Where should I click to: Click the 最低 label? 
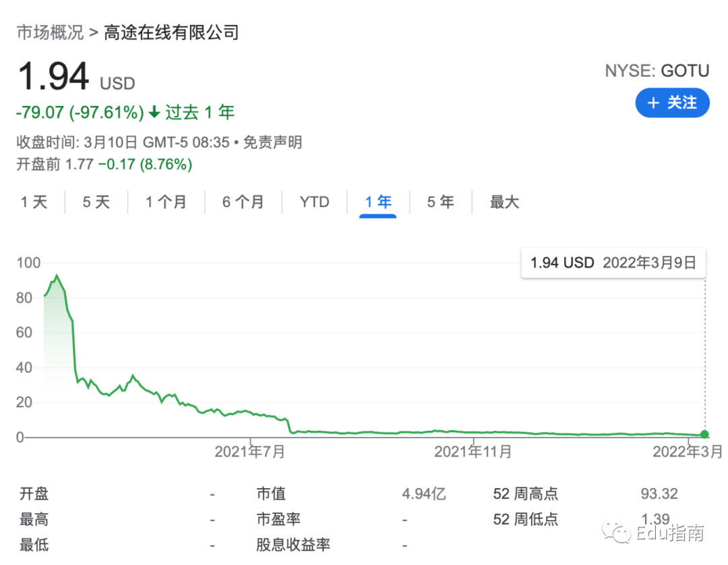click(x=34, y=545)
